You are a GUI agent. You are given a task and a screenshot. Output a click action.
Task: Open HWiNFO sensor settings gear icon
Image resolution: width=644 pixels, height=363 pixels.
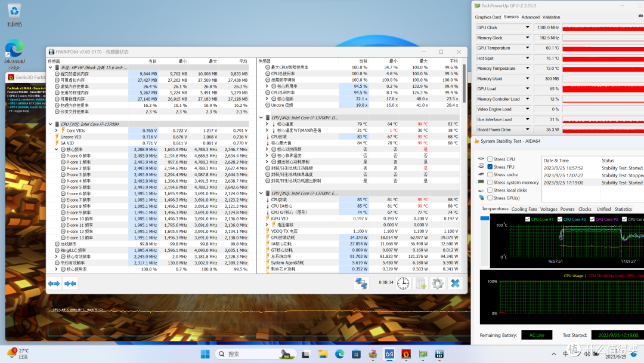tap(438, 283)
